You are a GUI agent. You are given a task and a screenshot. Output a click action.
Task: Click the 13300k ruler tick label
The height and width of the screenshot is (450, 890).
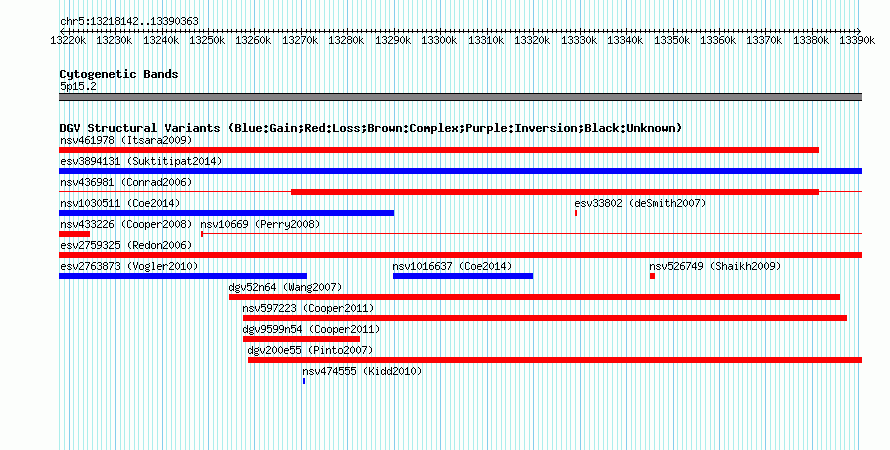pyautogui.click(x=439, y=40)
